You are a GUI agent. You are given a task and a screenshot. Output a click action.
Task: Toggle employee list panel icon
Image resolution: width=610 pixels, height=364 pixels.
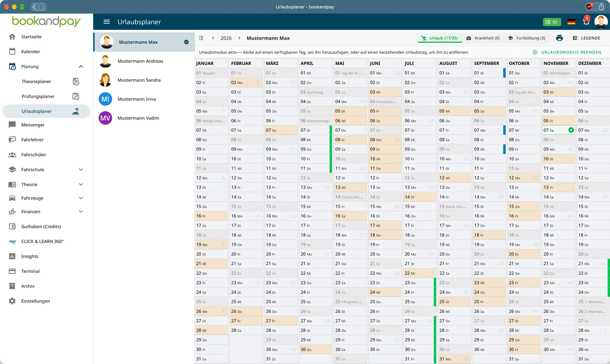[201, 38]
